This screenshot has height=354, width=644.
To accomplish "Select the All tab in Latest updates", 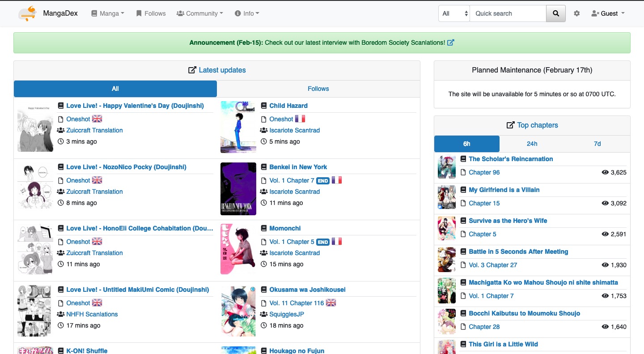I will (x=115, y=89).
